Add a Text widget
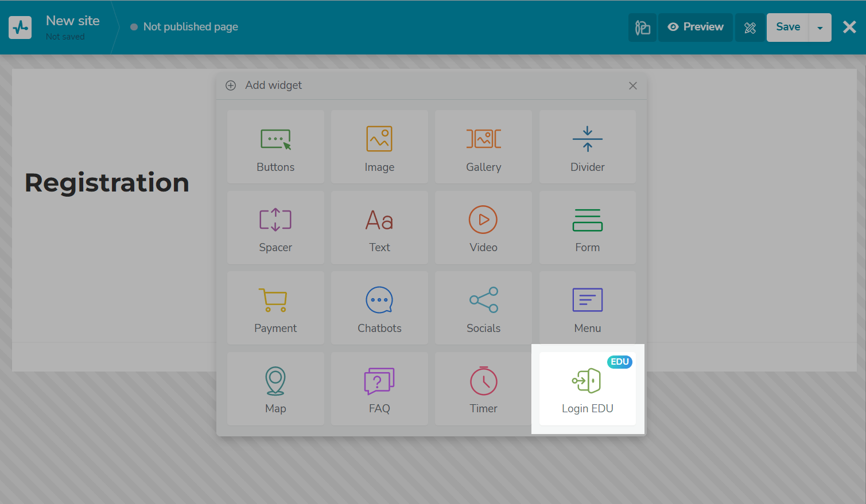This screenshot has height=504, width=866. click(x=379, y=228)
